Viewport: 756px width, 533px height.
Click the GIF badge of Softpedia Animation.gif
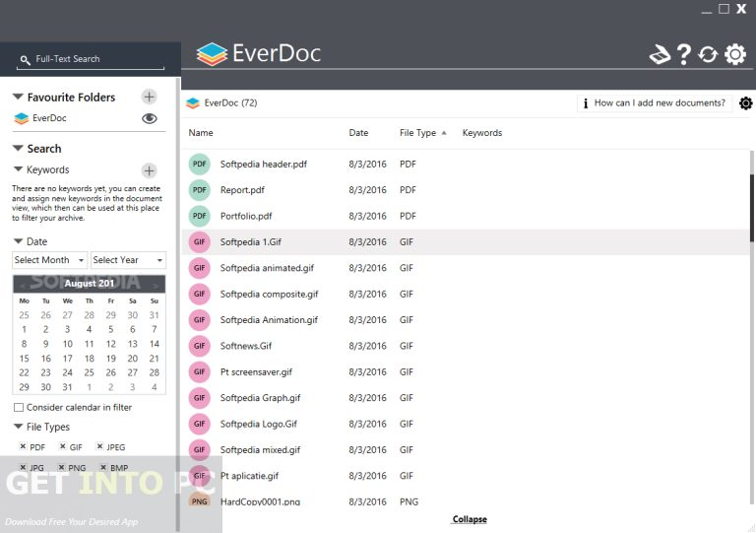point(199,320)
